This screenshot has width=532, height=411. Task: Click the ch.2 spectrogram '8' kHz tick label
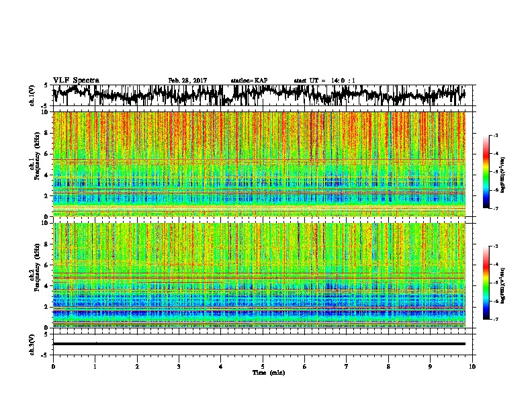point(47,244)
